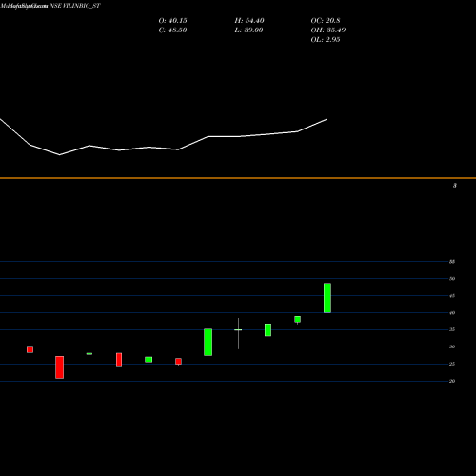
Task: Click the 50 price axis label
Action: 452,279
